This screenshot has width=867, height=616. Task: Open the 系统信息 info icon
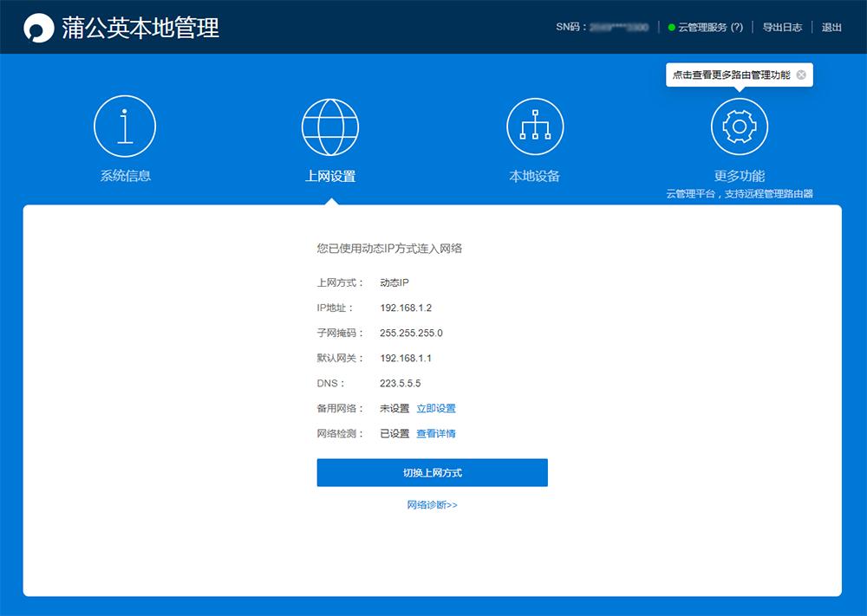123,125
